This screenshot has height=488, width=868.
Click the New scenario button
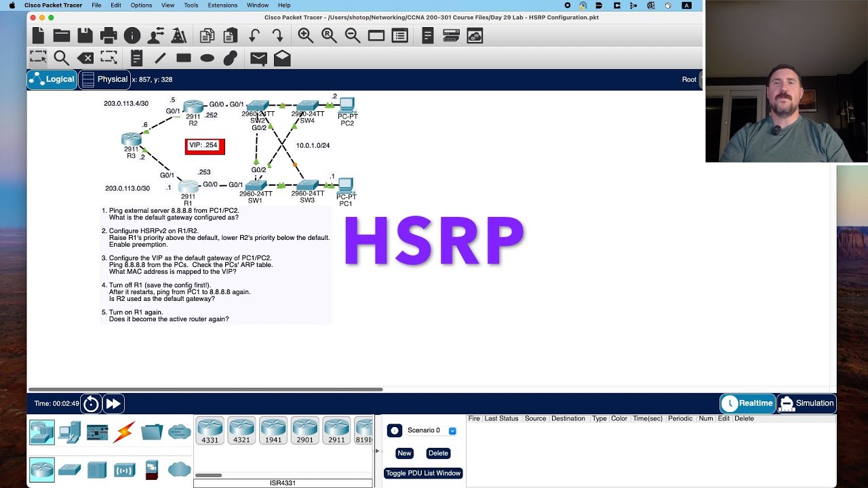pos(404,453)
